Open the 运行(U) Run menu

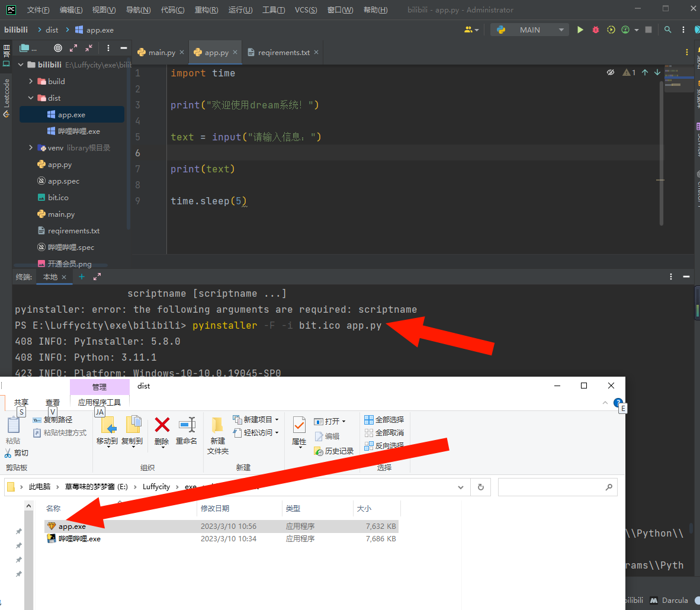pos(240,10)
